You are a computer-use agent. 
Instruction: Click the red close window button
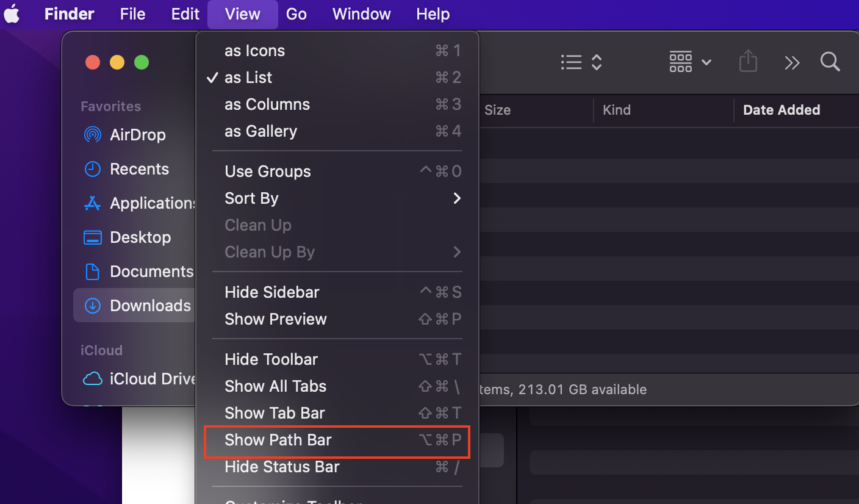(x=93, y=62)
